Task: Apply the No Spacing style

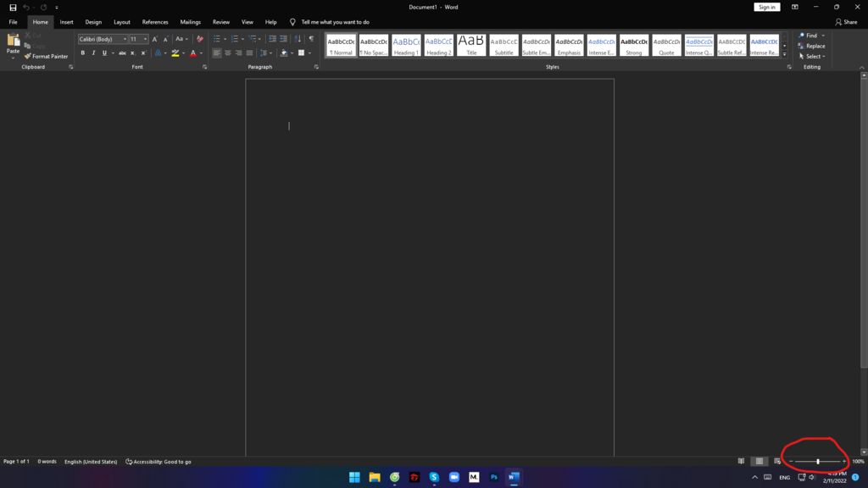Action: point(373,46)
